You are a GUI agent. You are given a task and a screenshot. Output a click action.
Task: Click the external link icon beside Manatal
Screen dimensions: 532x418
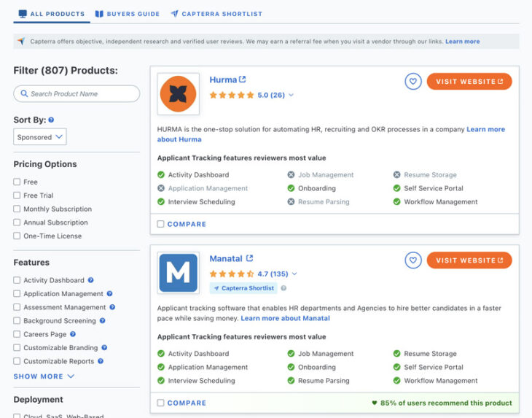(x=249, y=258)
